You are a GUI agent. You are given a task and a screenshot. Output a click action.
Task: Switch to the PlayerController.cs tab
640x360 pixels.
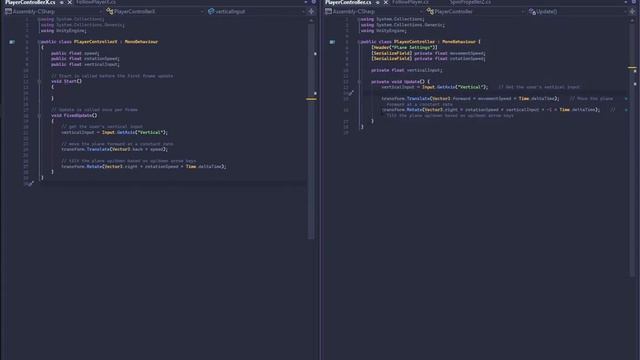point(348,2)
